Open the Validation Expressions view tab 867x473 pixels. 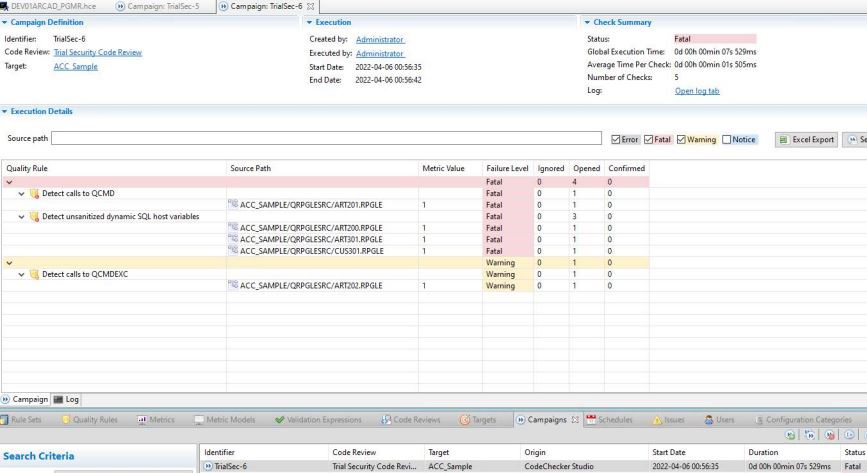tap(318, 420)
